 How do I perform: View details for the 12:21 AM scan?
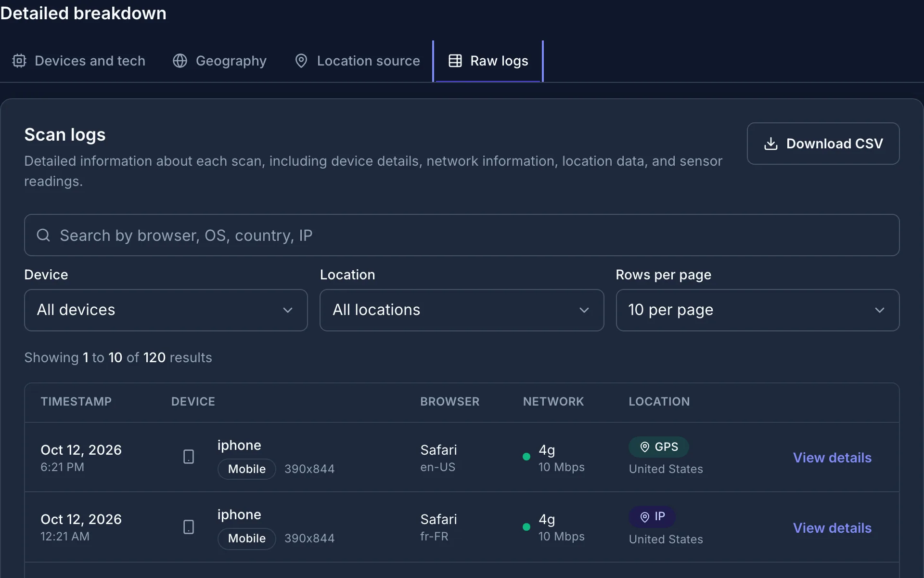tap(832, 528)
